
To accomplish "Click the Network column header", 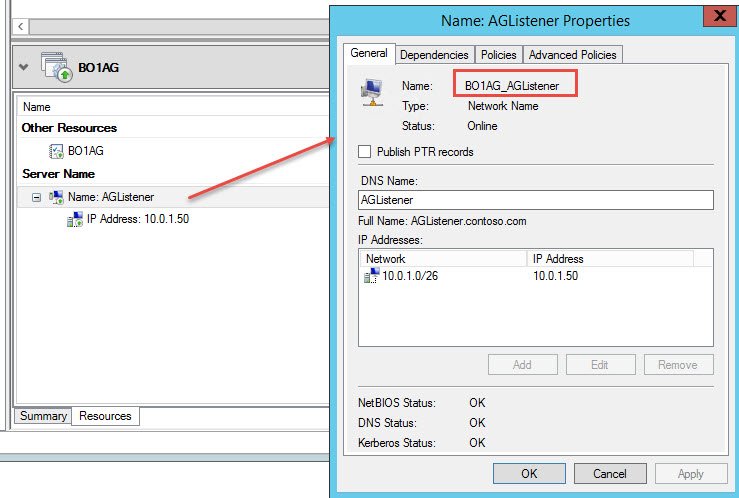I will pyautogui.click(x=443, y=259).
